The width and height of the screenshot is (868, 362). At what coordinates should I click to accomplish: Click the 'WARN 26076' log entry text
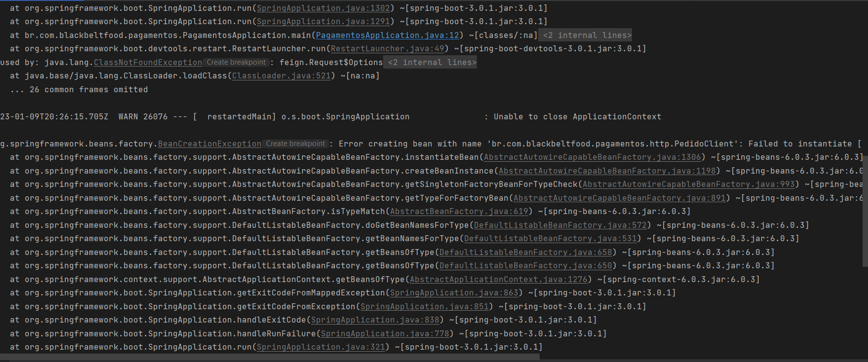(143, 117)
